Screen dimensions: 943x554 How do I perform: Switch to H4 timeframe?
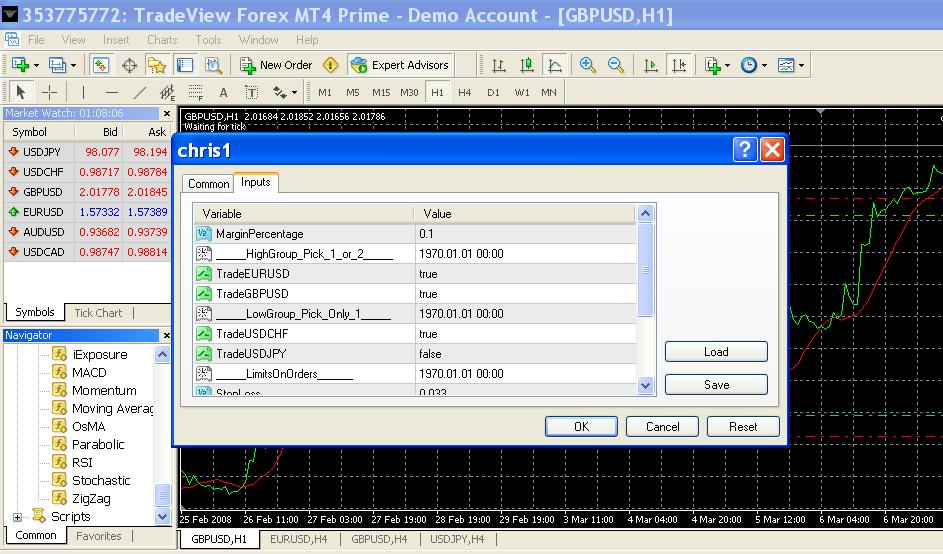coord(464,93)
